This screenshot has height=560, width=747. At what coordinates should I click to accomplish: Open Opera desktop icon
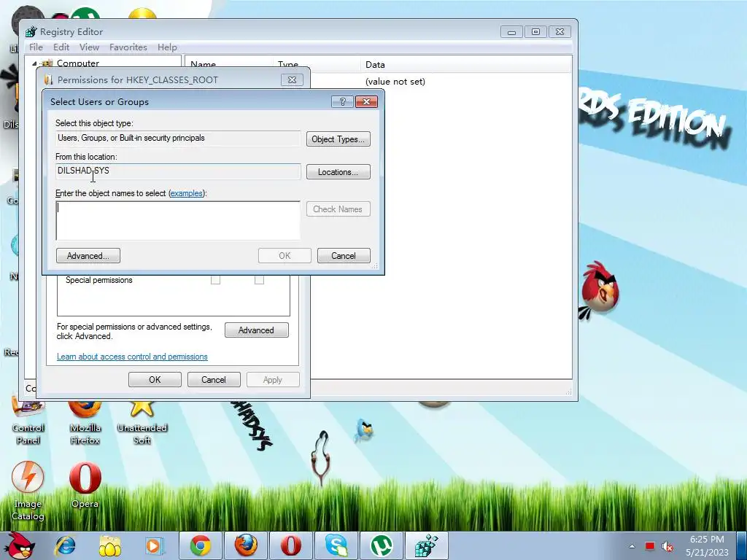click(x=85, y=485)
